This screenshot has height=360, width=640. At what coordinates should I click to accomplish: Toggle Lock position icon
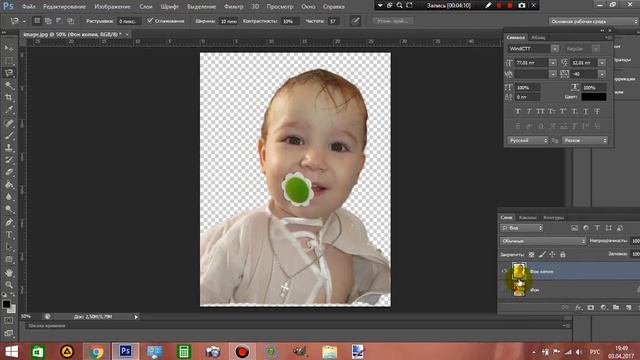tap(552, 254)
